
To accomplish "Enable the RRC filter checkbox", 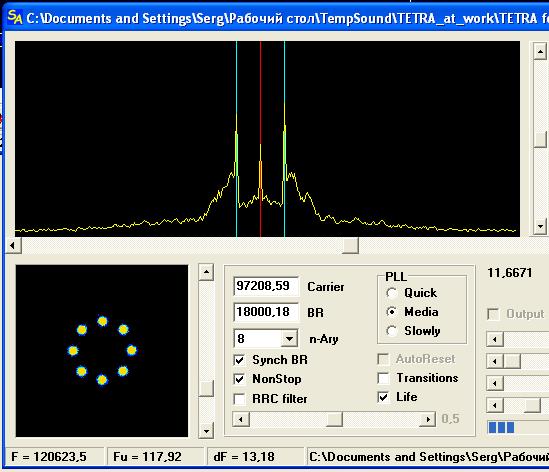I will pyautogui.click(x=239, y=399).
